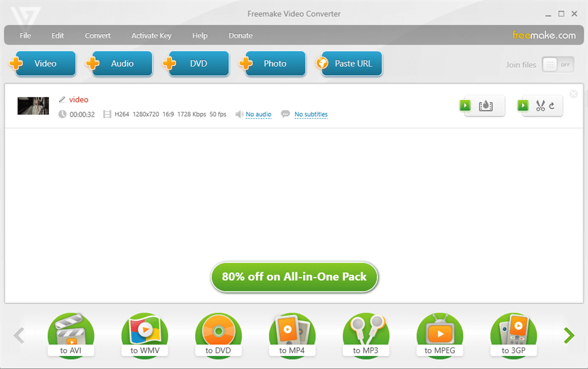This screenshot has width=588, height=369.
Task: Open the No audio track selector
Action: pyautogui.click(x=258, y=114)
